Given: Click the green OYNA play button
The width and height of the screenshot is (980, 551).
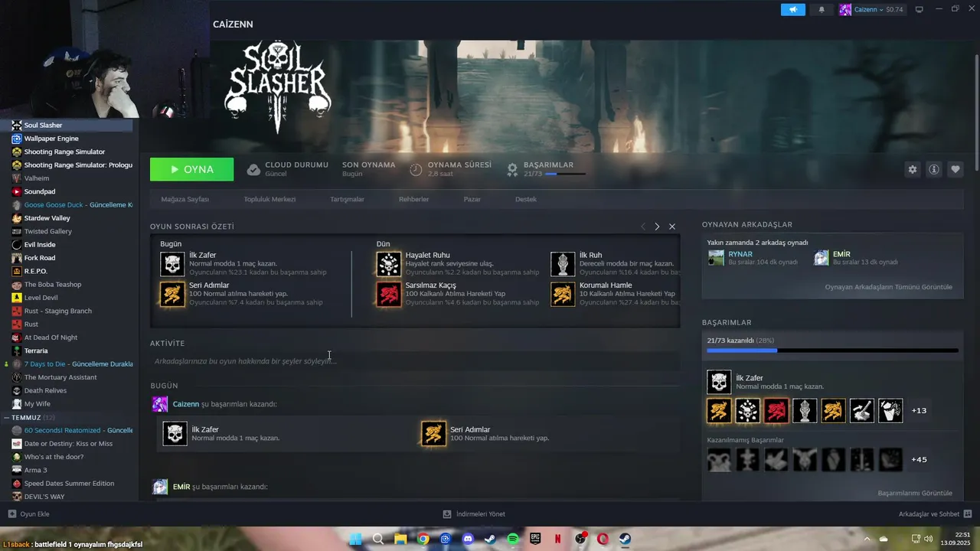Looking at the screenshot, I should (191, 169).
